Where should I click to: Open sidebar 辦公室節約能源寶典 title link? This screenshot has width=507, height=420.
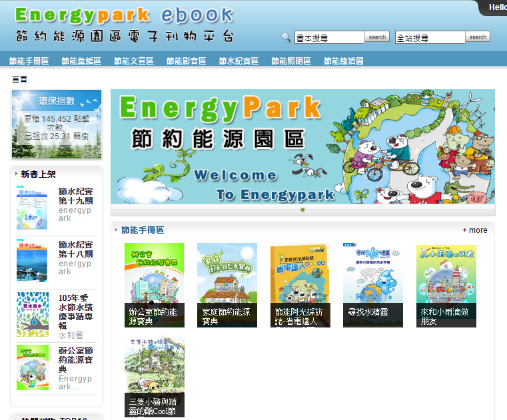(x=76, y=359)
